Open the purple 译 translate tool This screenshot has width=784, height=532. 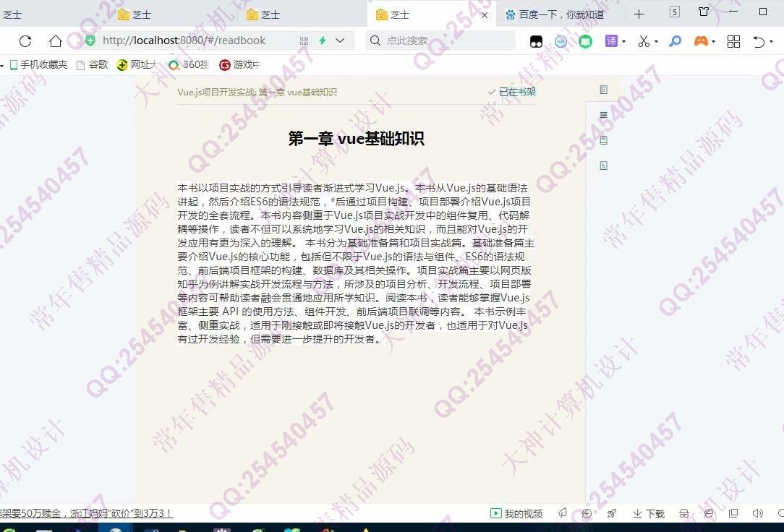point(611,41)
